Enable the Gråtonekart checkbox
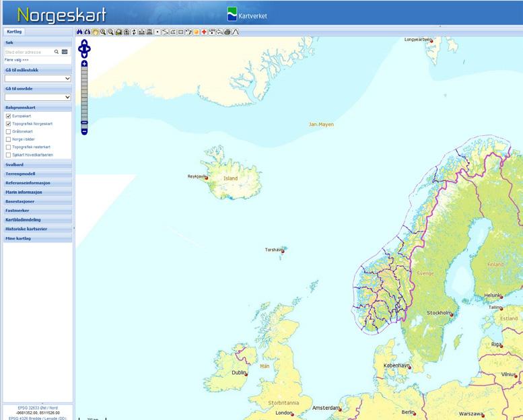This screenshot has height=420, width=523. point(8,131)
